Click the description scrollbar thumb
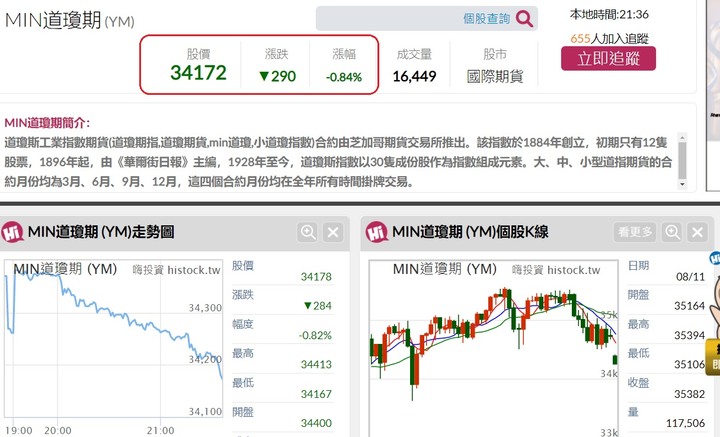 (682, 160)
